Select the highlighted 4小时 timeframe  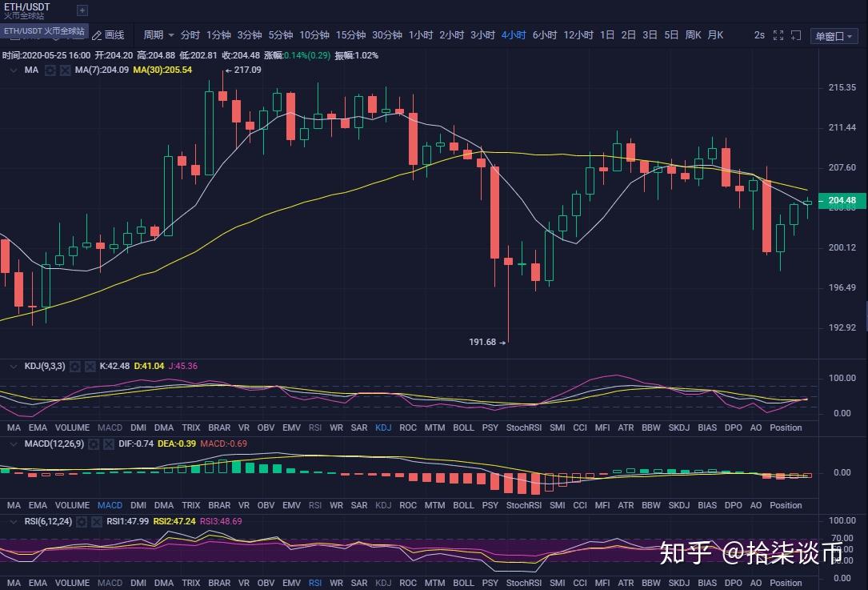click(514, 35)
